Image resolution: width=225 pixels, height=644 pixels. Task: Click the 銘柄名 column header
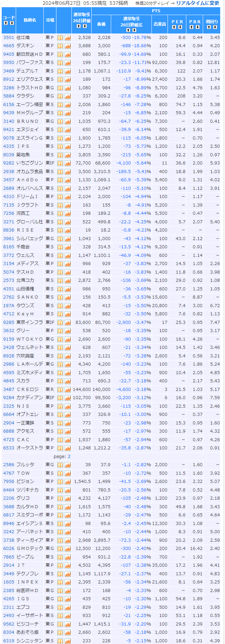[30, 20]
